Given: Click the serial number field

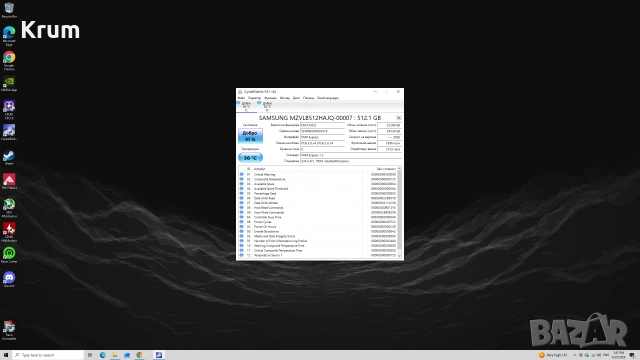Looking at the screenshot, I should (322, 131).
